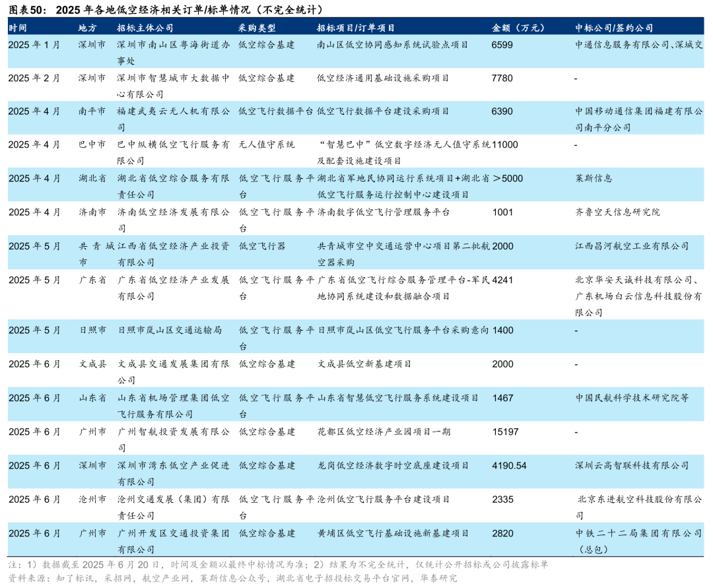
Task: Select the location cell 广东省
Action: (x=92, y=280)
